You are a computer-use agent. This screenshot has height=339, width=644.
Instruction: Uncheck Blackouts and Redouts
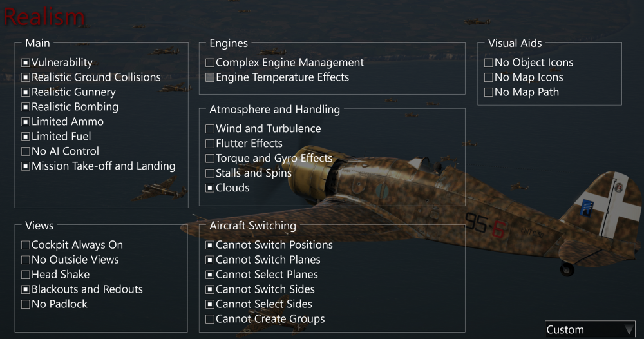[26, 289]
